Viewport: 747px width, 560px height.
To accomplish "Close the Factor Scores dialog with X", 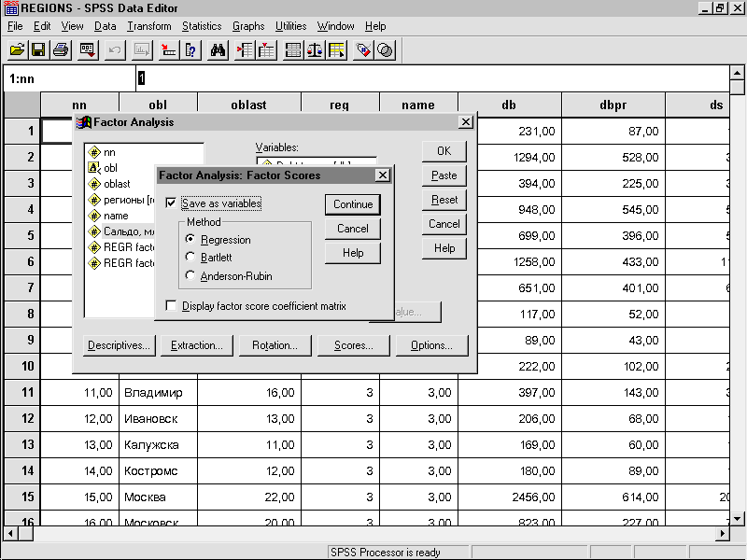I will pos(383,175).
